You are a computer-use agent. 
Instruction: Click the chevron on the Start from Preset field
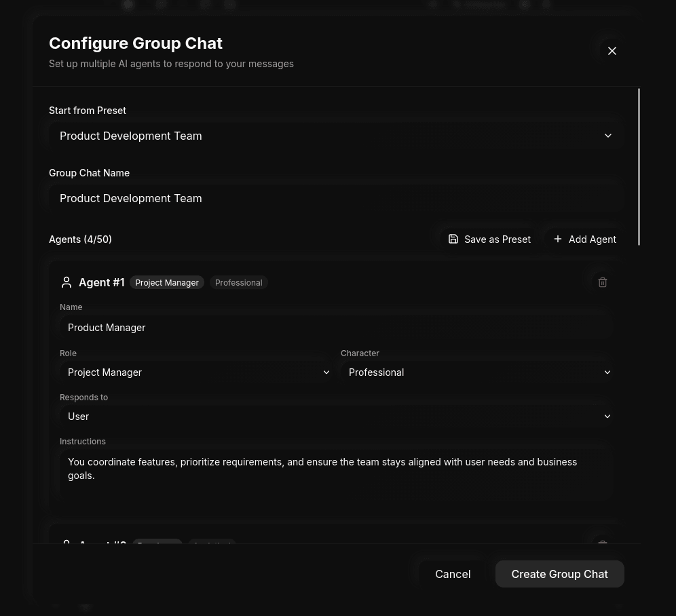[x=608, y=136]
